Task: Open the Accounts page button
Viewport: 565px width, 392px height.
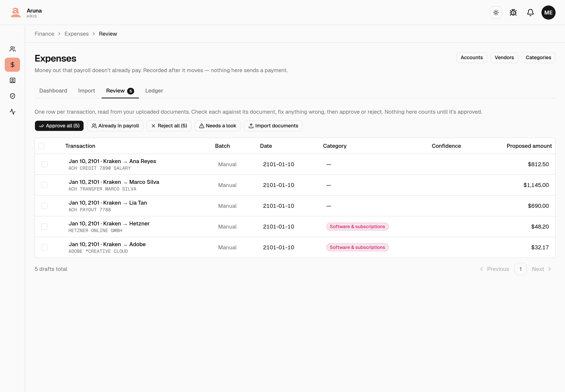Action: tap(472, 57)
